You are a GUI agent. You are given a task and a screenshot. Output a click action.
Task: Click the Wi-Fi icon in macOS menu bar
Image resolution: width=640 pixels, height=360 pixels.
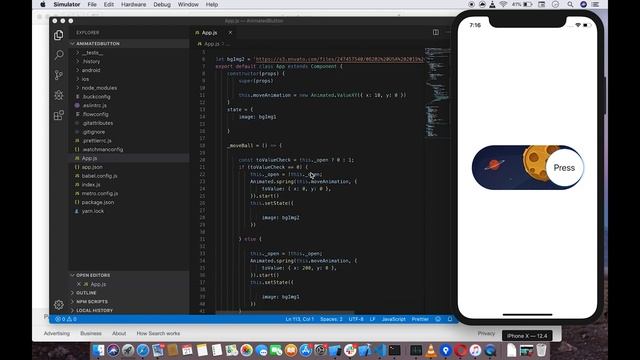coord(503,4)
